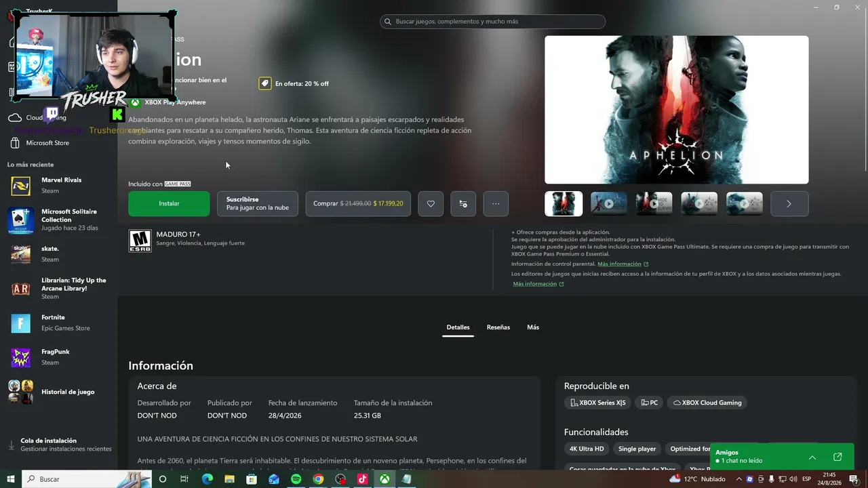The height and width of the screenshot is (488, 868).
Task: Click the taskbar Buscar search box
Action: click(x=87, y=479)
